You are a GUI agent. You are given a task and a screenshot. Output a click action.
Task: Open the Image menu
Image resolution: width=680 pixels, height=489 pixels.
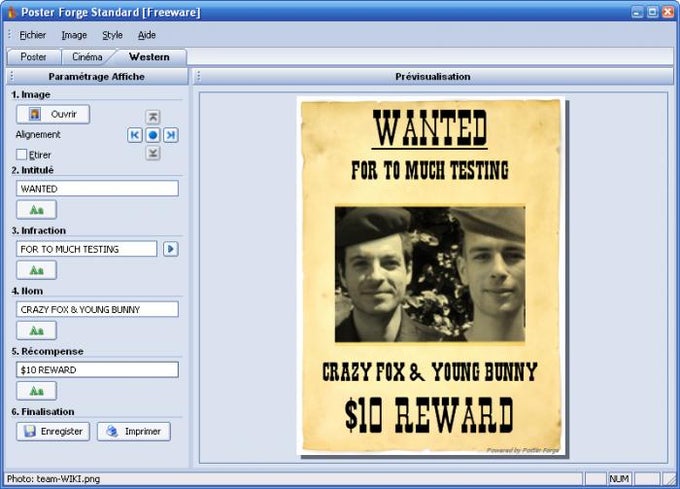tap(74, 35)
